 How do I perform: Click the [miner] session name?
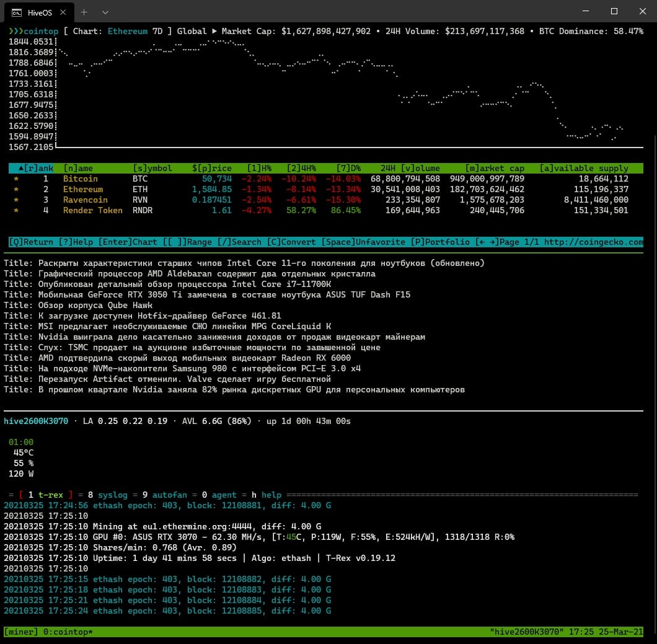tap(21, 632)
